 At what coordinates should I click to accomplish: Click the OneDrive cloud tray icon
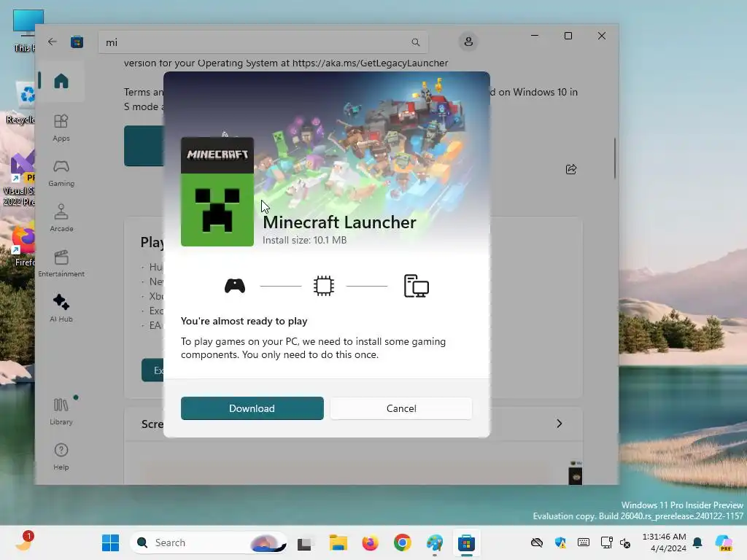coord(537,542)
